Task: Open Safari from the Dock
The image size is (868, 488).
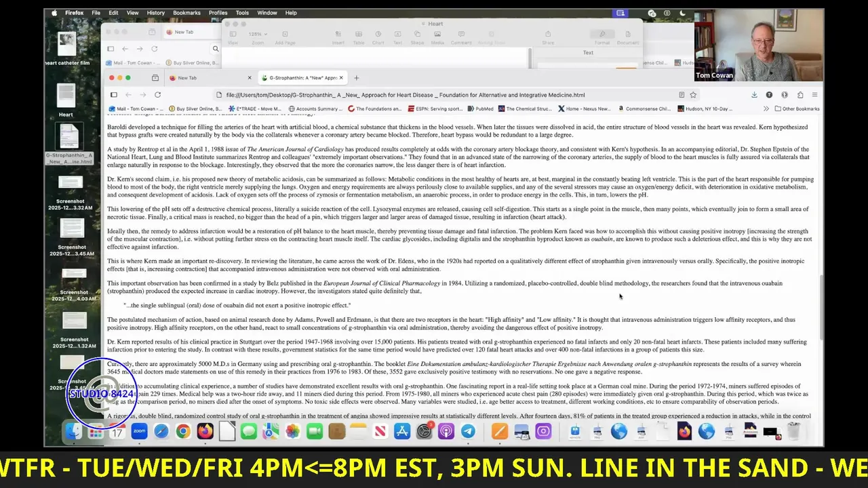Action: [x=161, y=432]
